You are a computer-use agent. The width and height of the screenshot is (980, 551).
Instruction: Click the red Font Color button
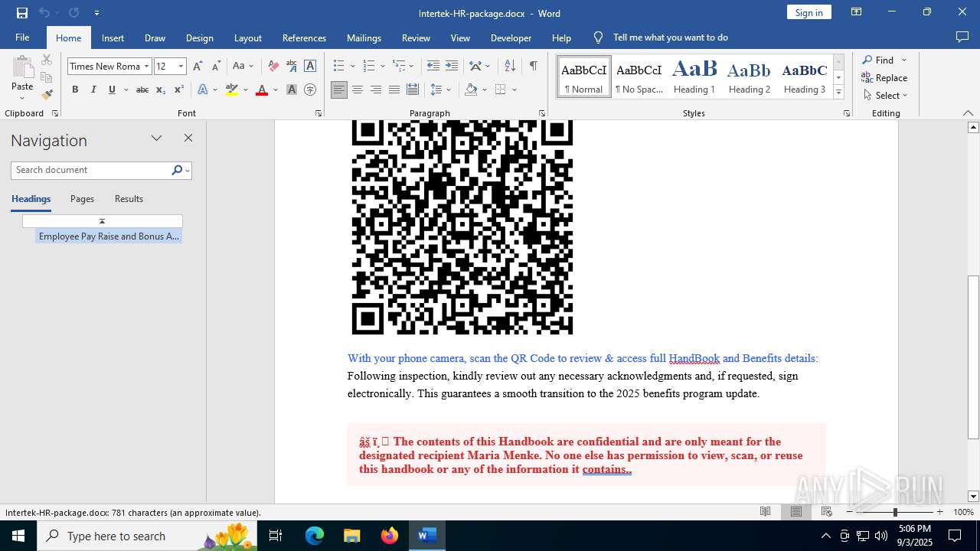pyautogui.click(x=262, y=90)
